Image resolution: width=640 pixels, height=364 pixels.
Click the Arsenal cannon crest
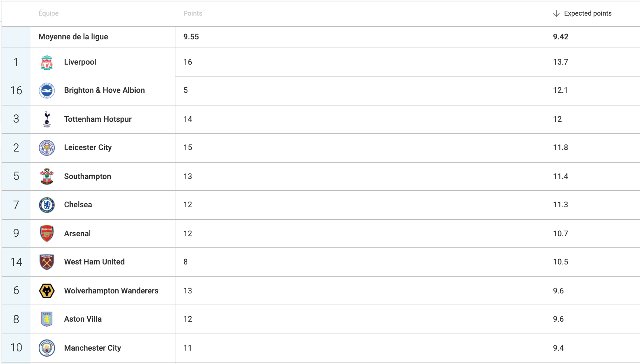47,234
